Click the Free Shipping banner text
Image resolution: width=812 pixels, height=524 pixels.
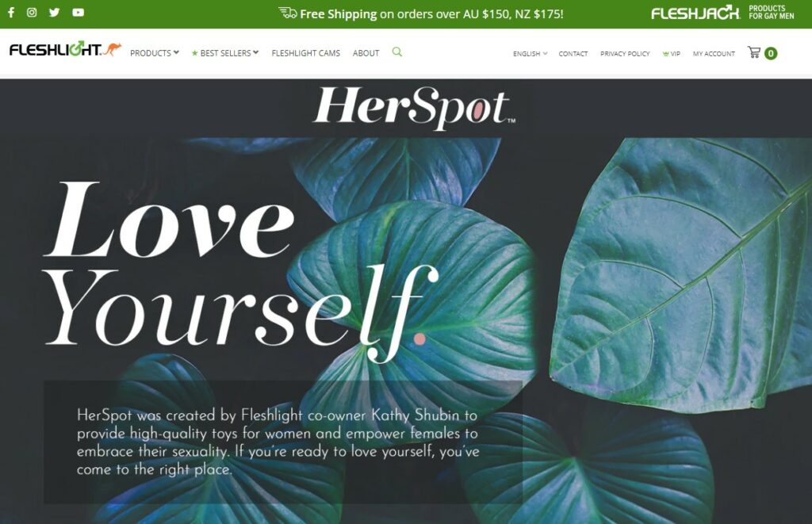point(420,13)
